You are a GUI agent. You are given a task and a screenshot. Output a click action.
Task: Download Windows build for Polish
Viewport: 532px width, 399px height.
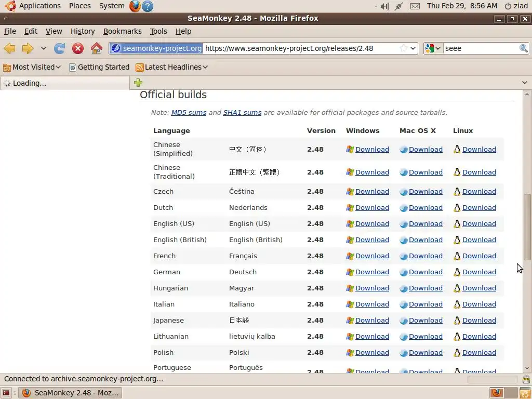pos(372,353)
